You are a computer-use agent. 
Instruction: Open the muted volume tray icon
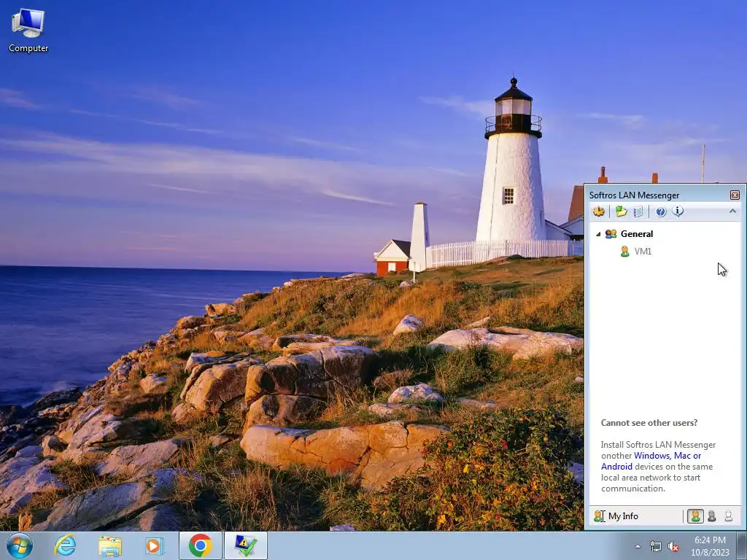pos(673,547)
